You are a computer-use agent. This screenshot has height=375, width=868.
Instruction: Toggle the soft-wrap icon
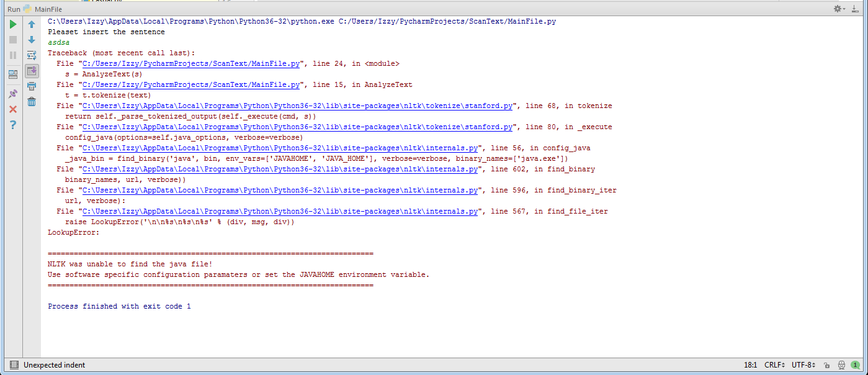pos(32,55)
